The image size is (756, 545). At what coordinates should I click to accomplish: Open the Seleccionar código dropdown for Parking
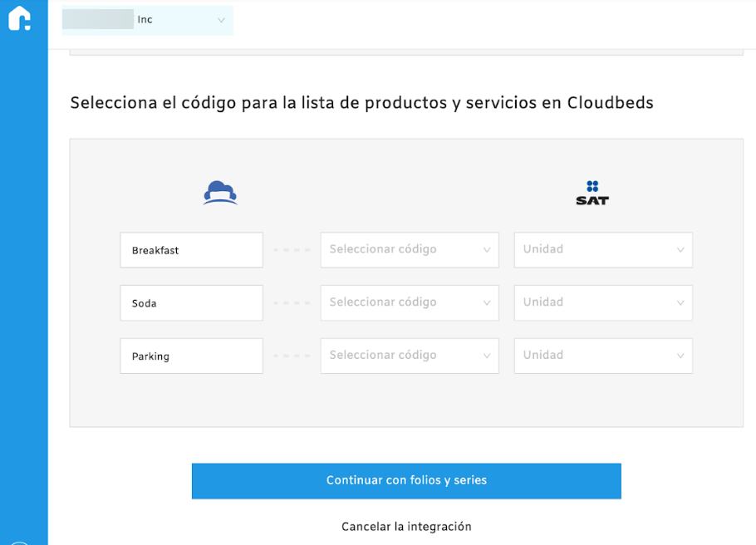410,356
